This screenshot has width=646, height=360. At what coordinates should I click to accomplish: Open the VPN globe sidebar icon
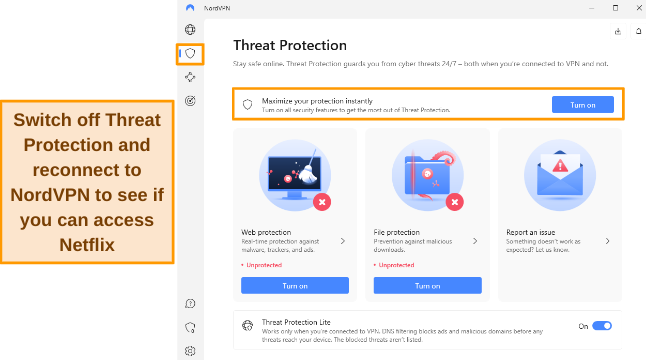point(190,30)
